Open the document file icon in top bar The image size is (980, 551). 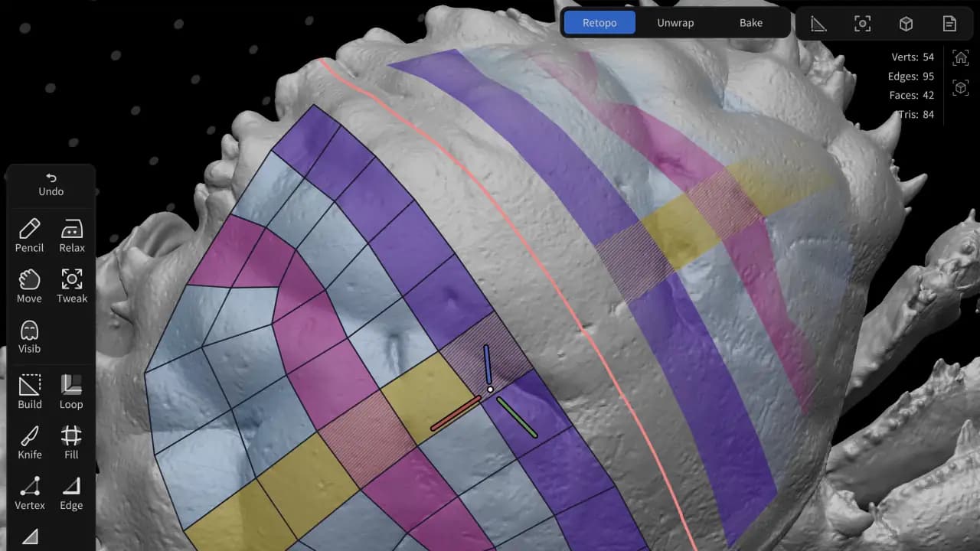(949, 24)
